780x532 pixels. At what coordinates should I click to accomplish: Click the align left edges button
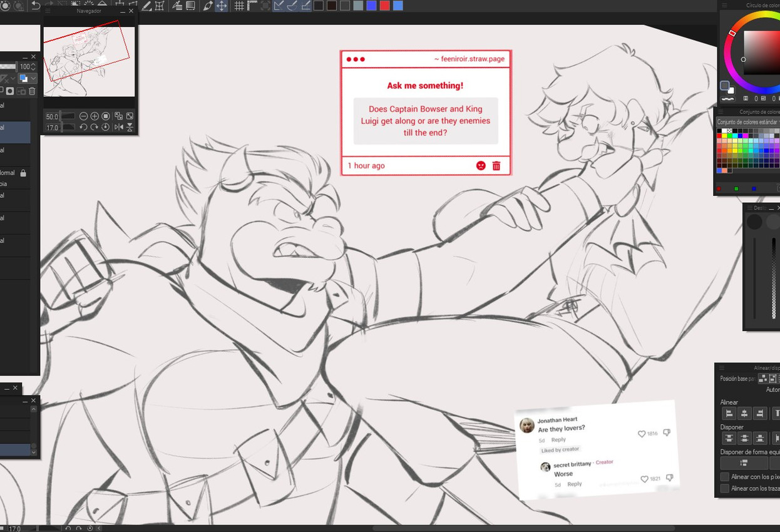tap(729, 413)
